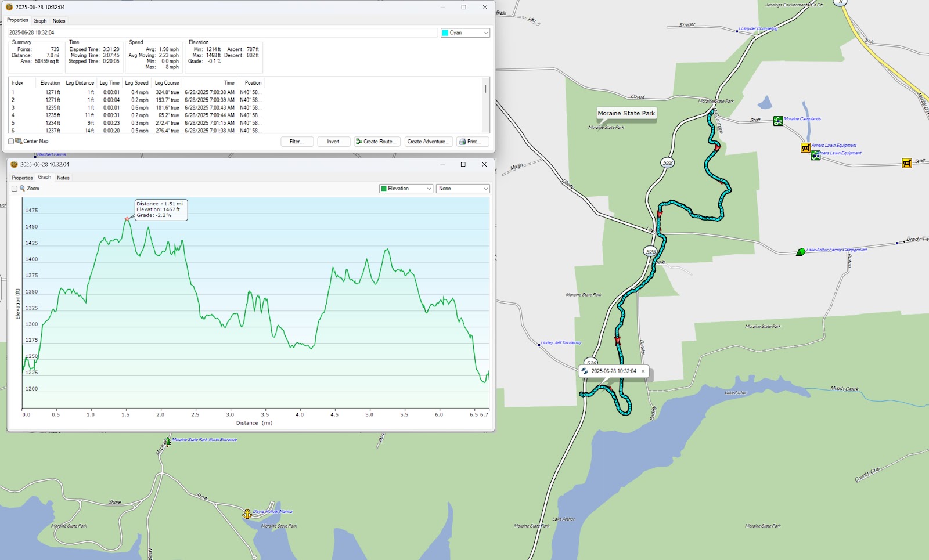929x560 pixels.
Task: Click printer icon on the Print button
Action: click(x=462, y=142)
